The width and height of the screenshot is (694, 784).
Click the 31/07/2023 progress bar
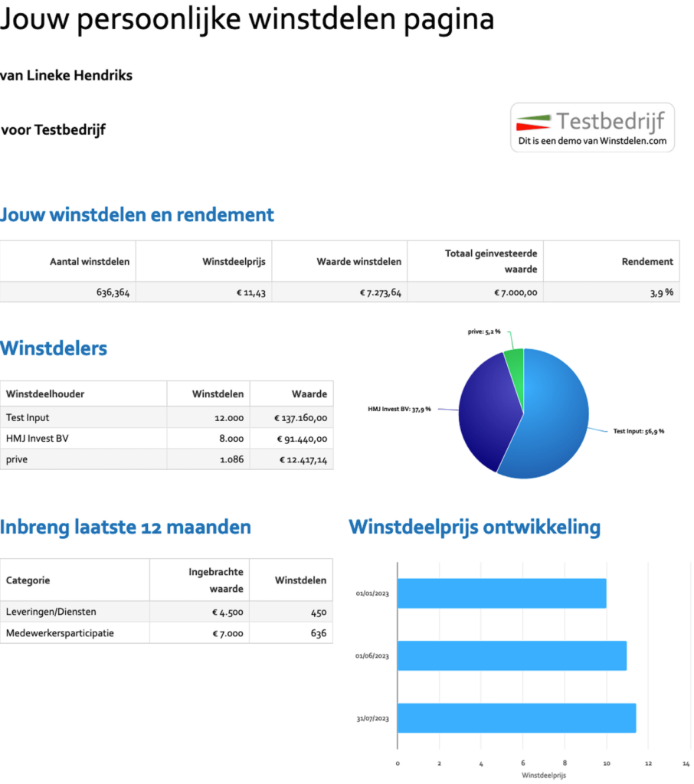515,718
